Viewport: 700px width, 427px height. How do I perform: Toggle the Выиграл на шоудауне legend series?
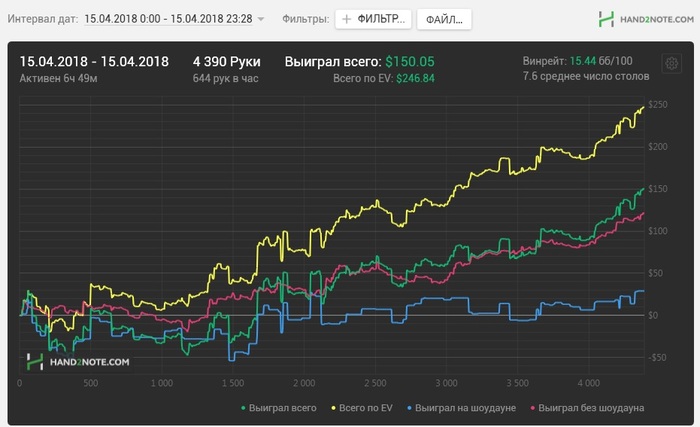click(461, 408)
